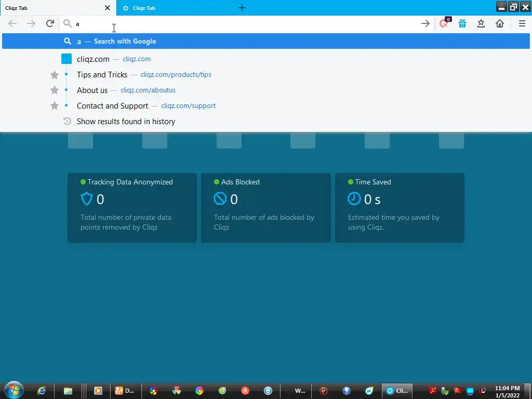Open the Contact and Support suggestion
532x399 pixels.
click(x=266, y=106)
